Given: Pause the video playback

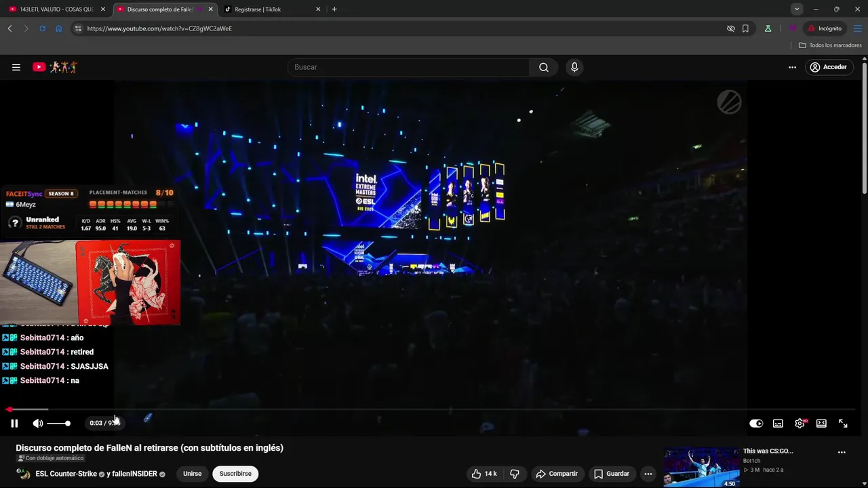Looking at the screenshot, I should 14,424.
